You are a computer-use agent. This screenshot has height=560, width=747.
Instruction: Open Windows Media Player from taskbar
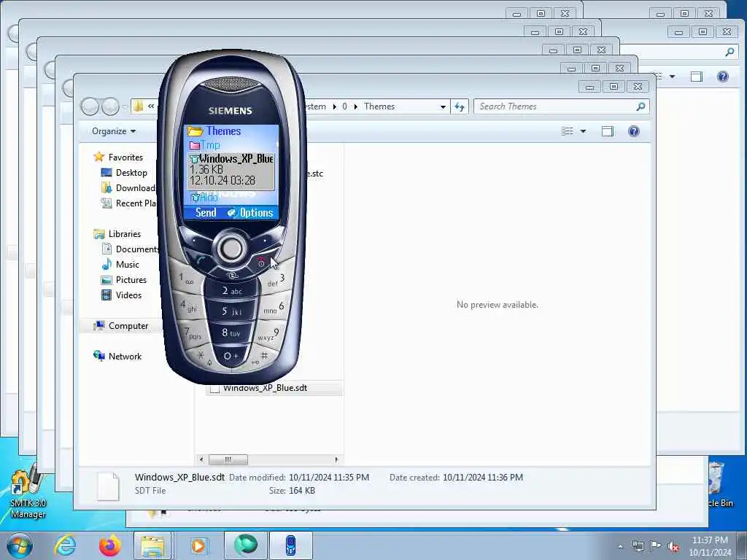[x=198, y=545]
